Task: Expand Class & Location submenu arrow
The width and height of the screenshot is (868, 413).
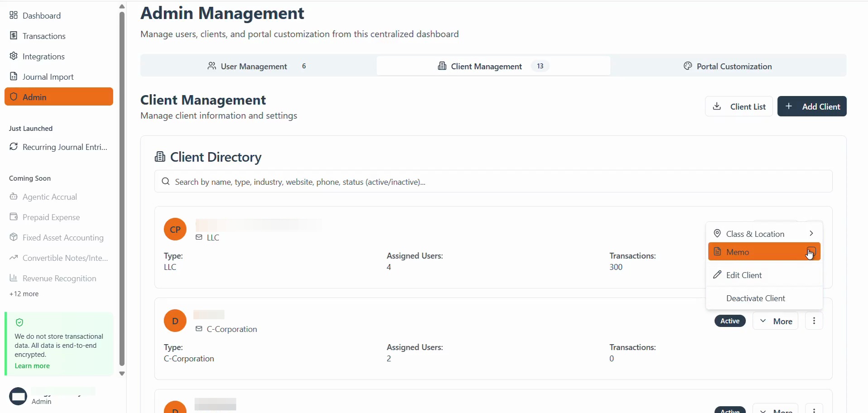Action: pos(811,233)
